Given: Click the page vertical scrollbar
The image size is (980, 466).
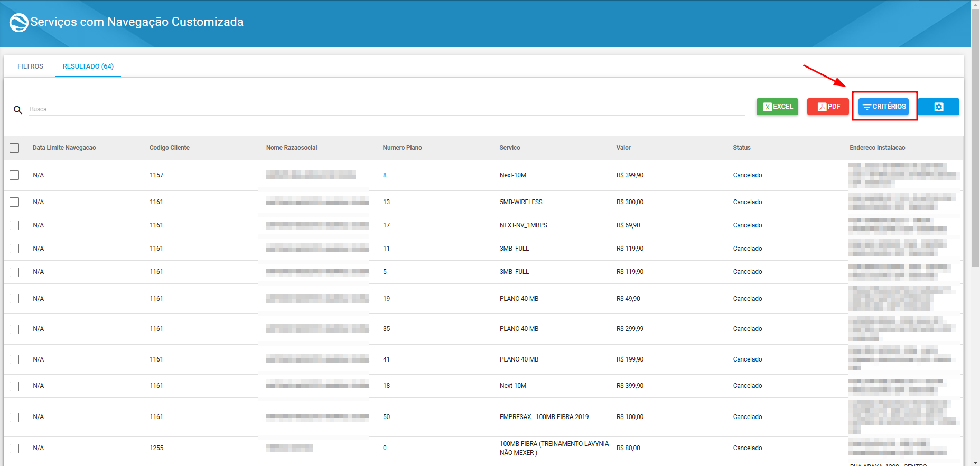Looking at the screenshot, I should [976, 137].
